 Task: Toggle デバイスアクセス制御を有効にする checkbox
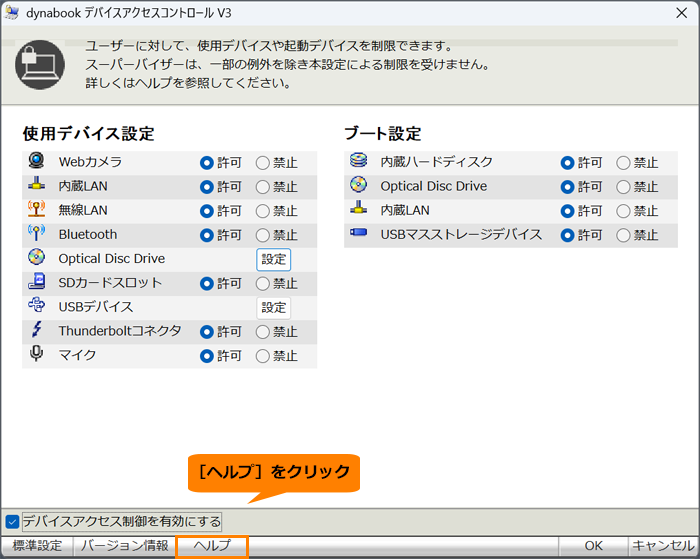click(x=12, y=521)
